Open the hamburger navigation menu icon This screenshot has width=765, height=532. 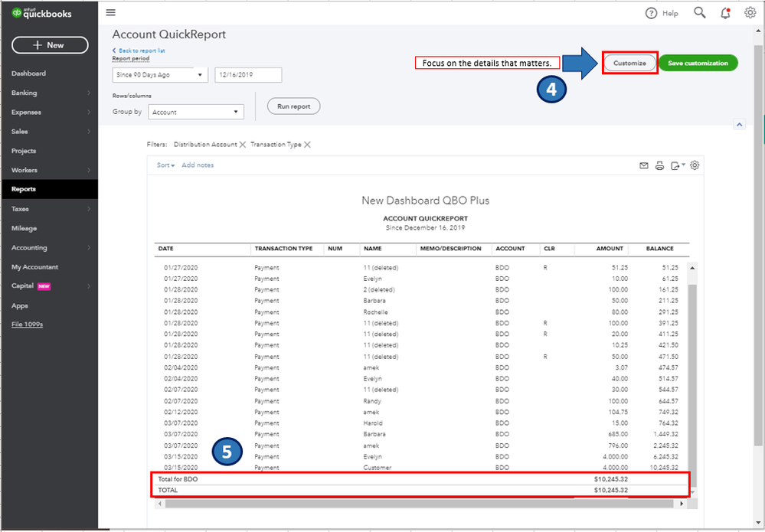click(111, 12)
